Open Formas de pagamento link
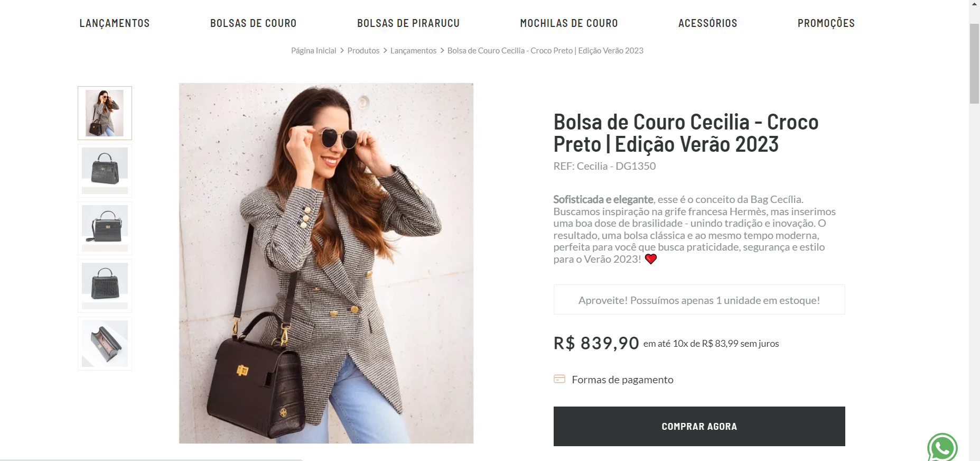980x461 pixels. 622,380
